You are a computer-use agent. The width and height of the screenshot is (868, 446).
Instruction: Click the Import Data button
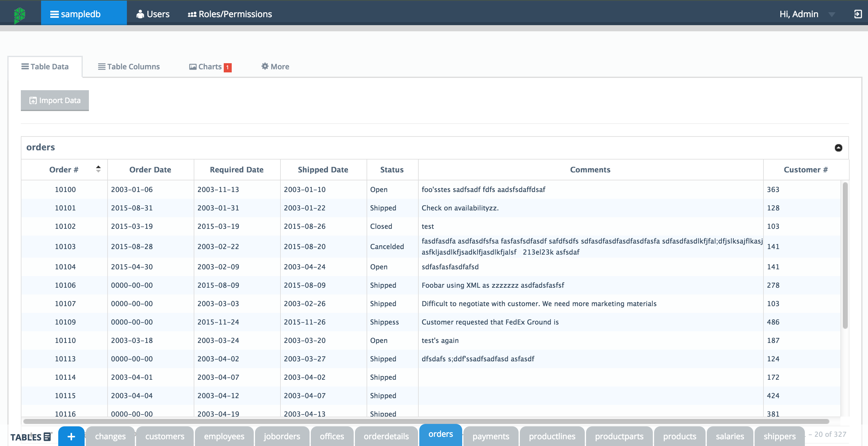tap(55, 101)
